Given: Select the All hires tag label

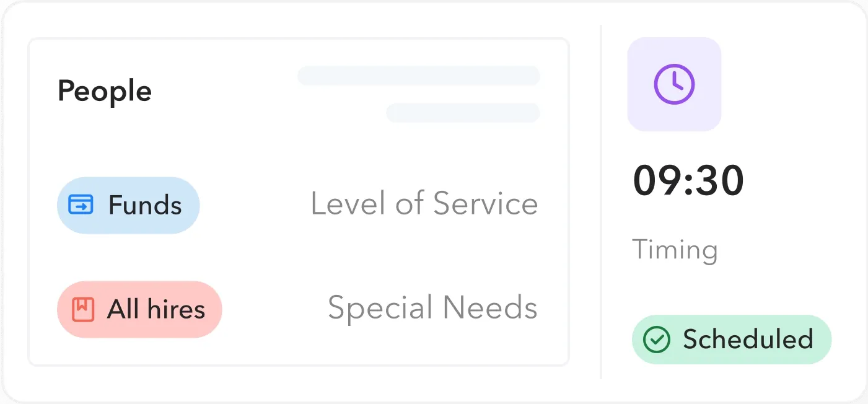Looking at the screenshot, I should (156, 309).
